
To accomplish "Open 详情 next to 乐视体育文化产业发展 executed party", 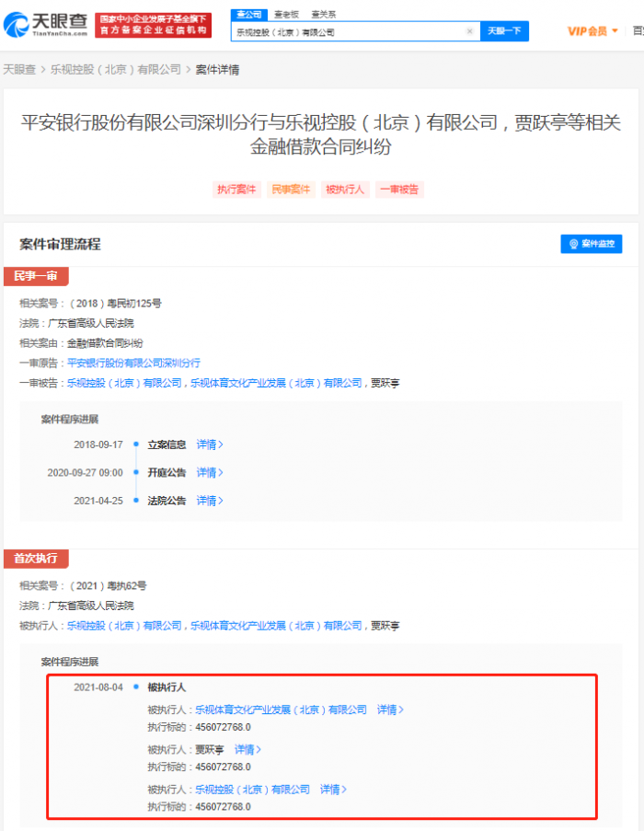I will pos(390,710).
